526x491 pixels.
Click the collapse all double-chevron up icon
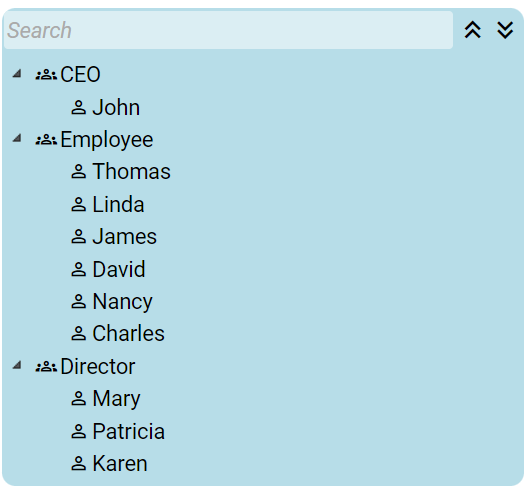tap(473, 30)
